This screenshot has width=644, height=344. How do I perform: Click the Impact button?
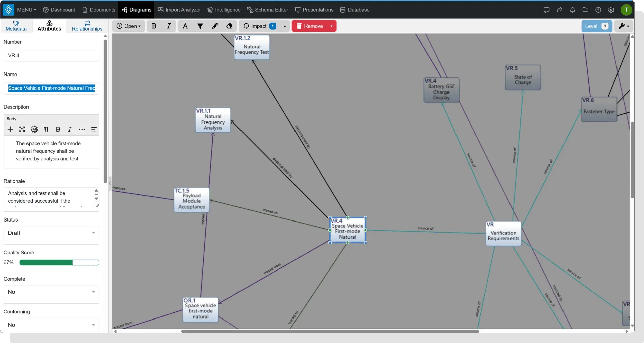[259, 26]
